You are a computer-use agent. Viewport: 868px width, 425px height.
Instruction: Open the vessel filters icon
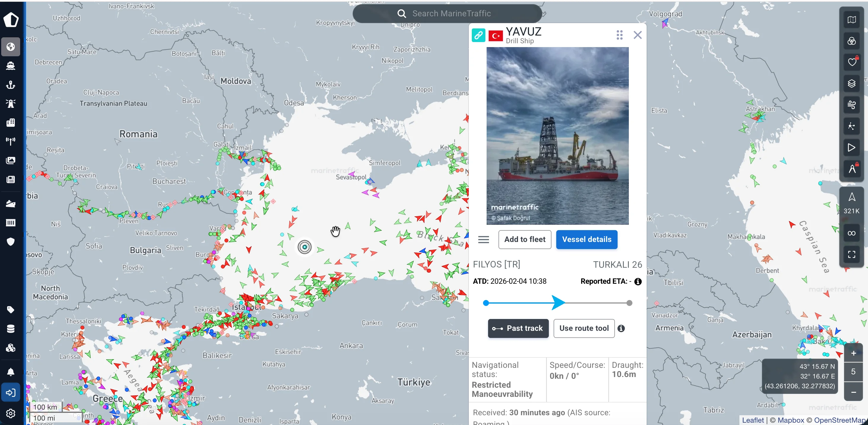coord(851,41)
